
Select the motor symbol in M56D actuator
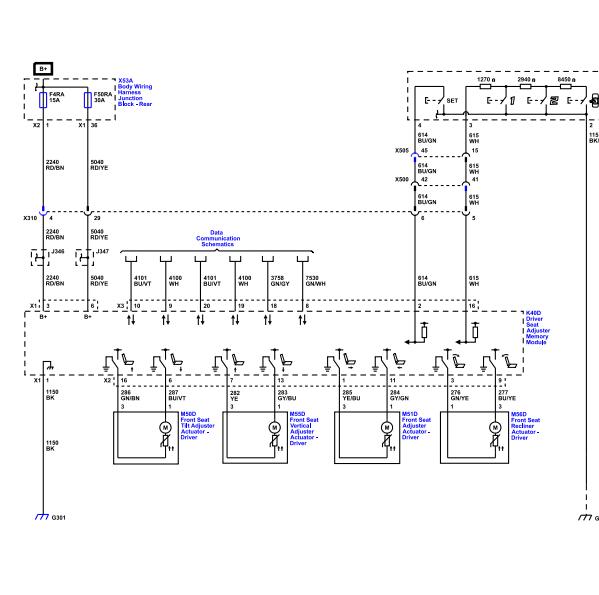click(495, 427)
